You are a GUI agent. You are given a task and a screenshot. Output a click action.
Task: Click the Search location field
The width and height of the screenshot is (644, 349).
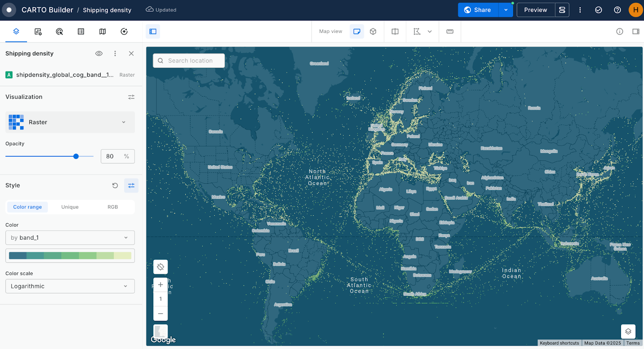click(190, 61)
